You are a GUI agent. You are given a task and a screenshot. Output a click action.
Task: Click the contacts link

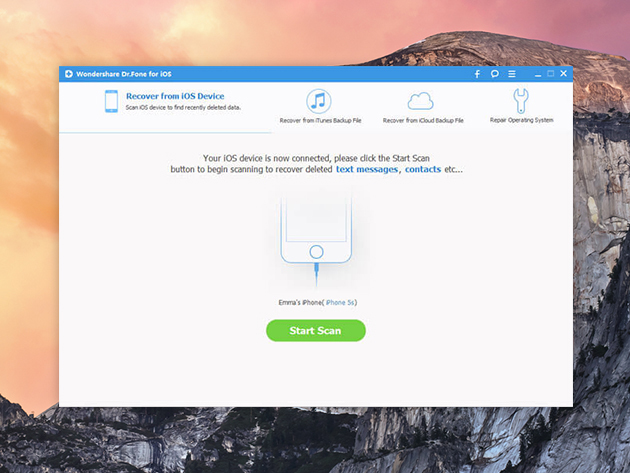click(423, 169)
